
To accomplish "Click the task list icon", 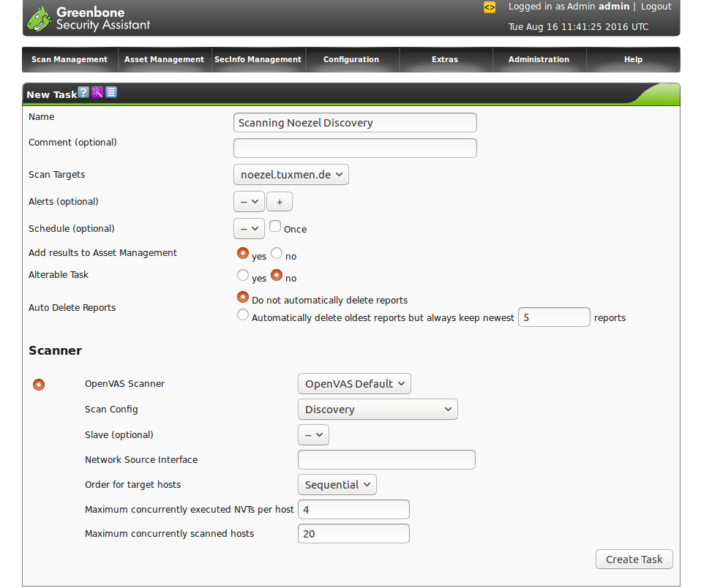I will point(111,93).
